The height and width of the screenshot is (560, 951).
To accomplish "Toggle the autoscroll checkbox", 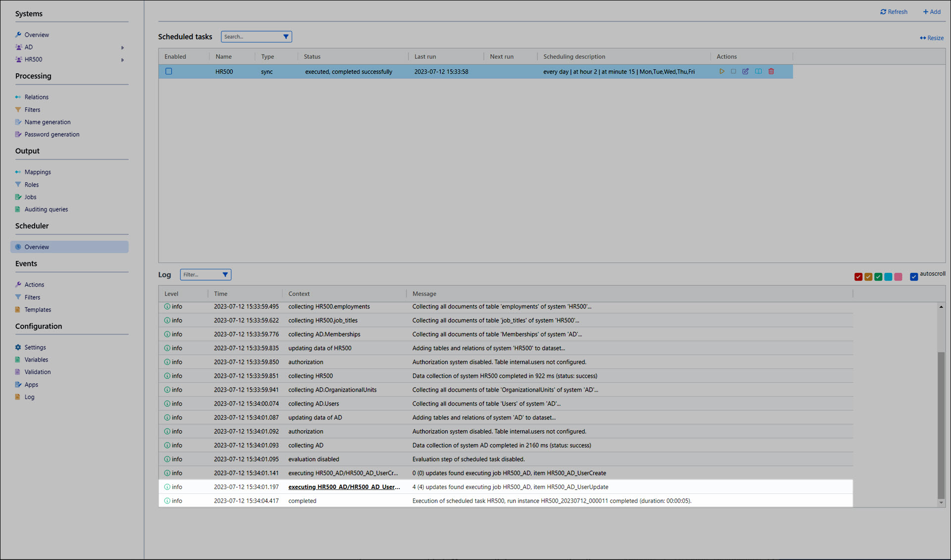I will click(x=914, y=277).
